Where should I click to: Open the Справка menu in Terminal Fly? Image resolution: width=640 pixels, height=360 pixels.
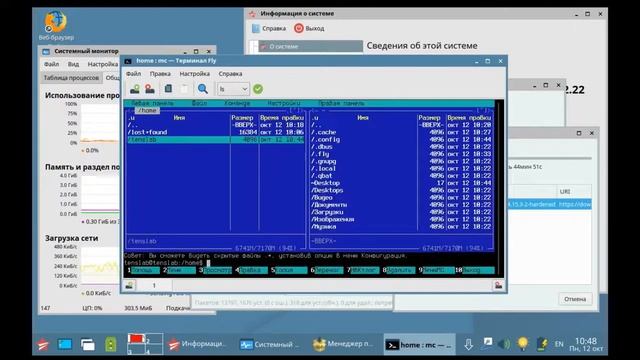click(x=230, y=74)
